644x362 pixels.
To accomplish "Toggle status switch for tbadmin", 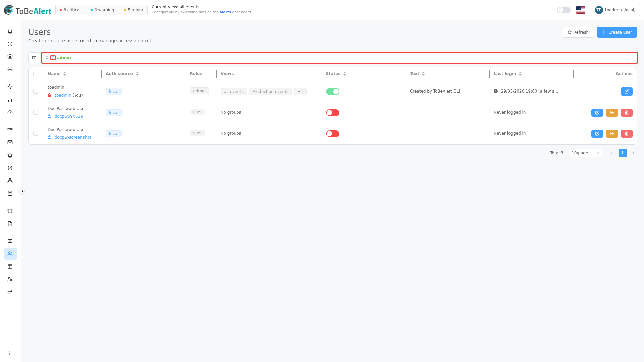I will [333, 92].
